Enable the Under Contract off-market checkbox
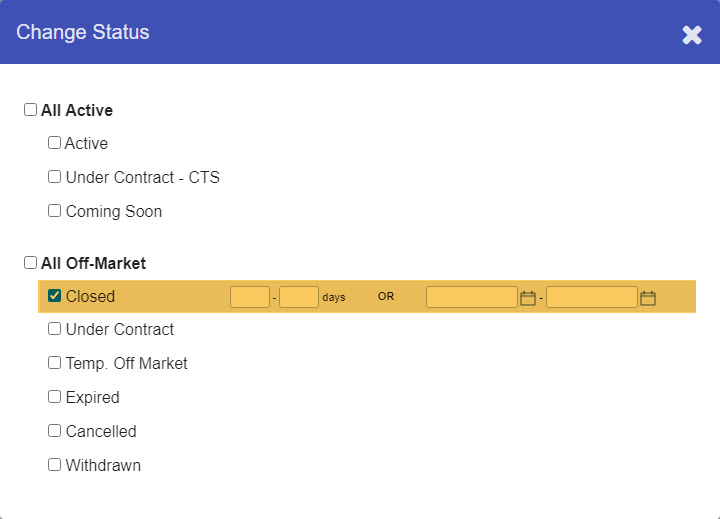This screenshot has height=519, width=720. click(54, 329)
